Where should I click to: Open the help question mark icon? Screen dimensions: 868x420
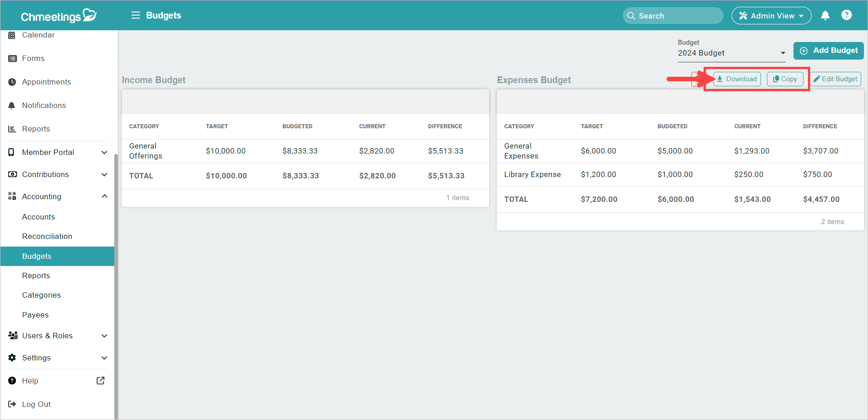click(846, 15)
